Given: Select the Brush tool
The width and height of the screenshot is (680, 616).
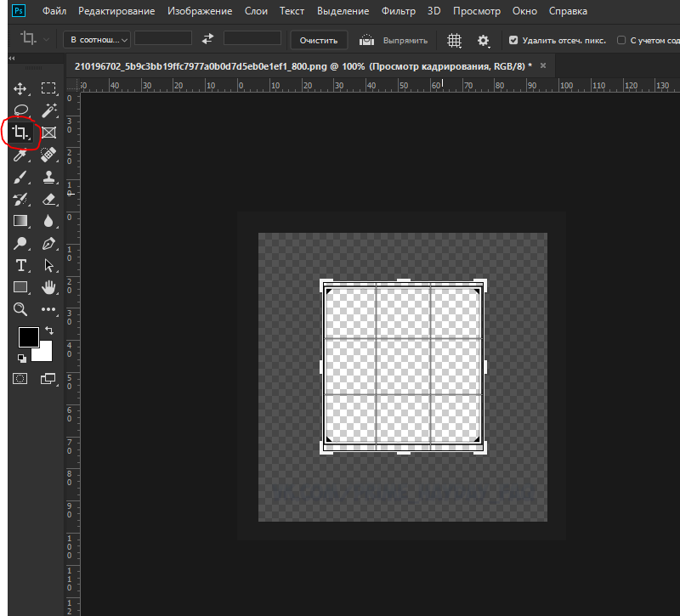Looking at the screenshot, I should coord(20,177).
